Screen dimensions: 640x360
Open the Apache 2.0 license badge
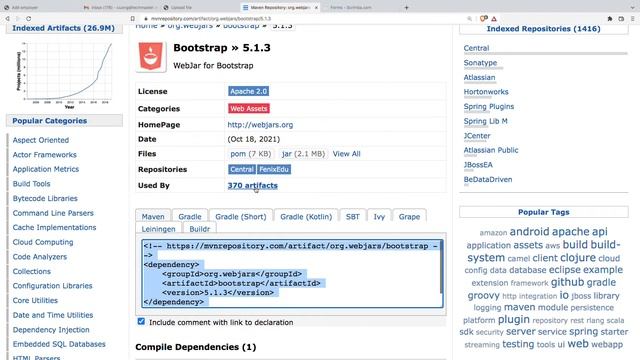tap(248, 91)
